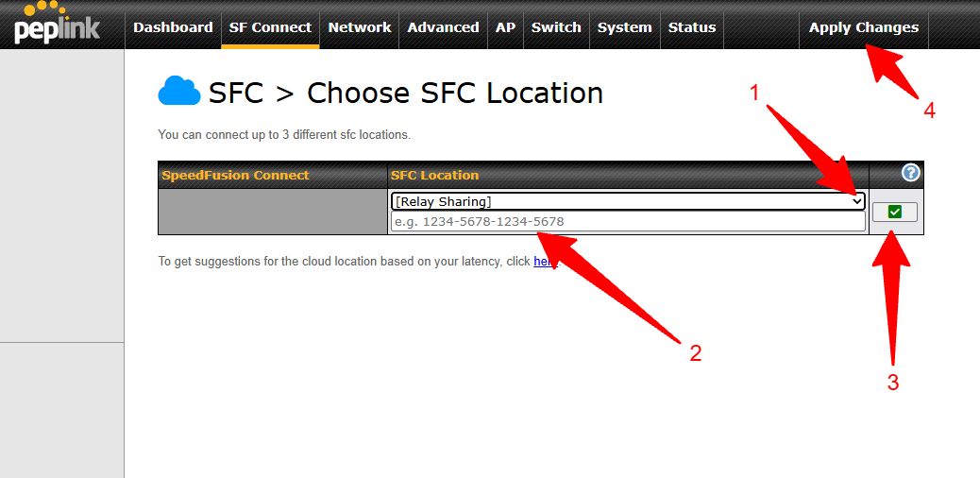Image resolution: width=980 pixels, height=478 pixels.
Task: Click the 'SpeedFusion Connect' column header
Action: coord(236,175)
